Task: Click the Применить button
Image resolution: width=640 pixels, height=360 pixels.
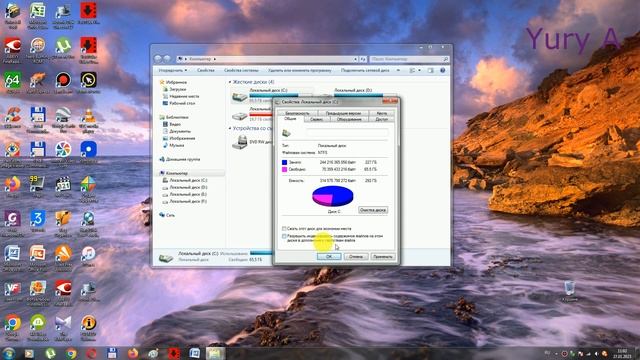Action: pos(383,256)
